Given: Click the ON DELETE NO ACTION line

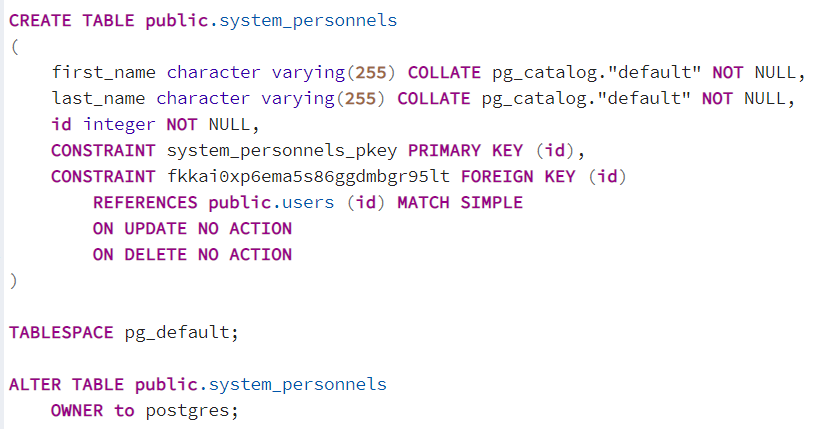Looking at the screenshot, I should click(x=192, y=255).
